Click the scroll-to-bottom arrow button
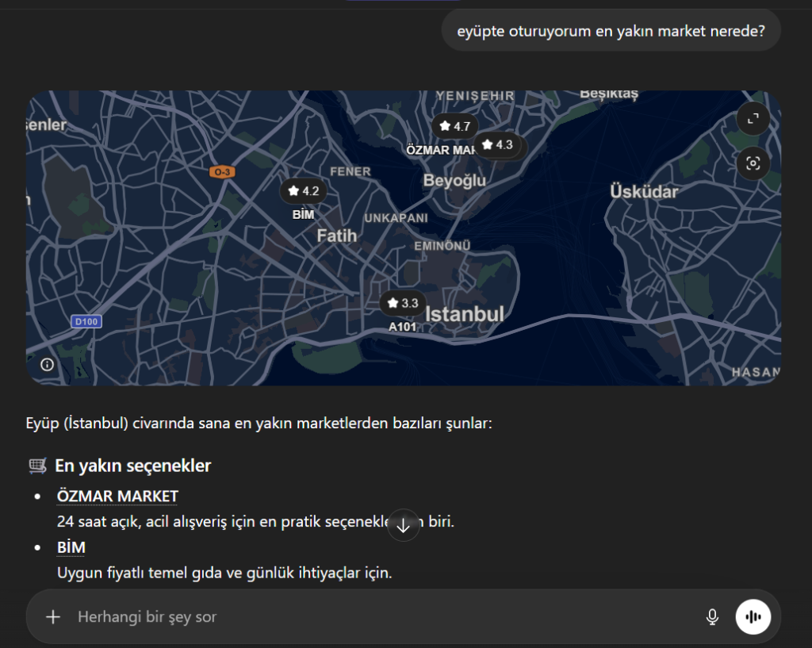This screenshot has width=812, height=648. (x=404, y=525)
